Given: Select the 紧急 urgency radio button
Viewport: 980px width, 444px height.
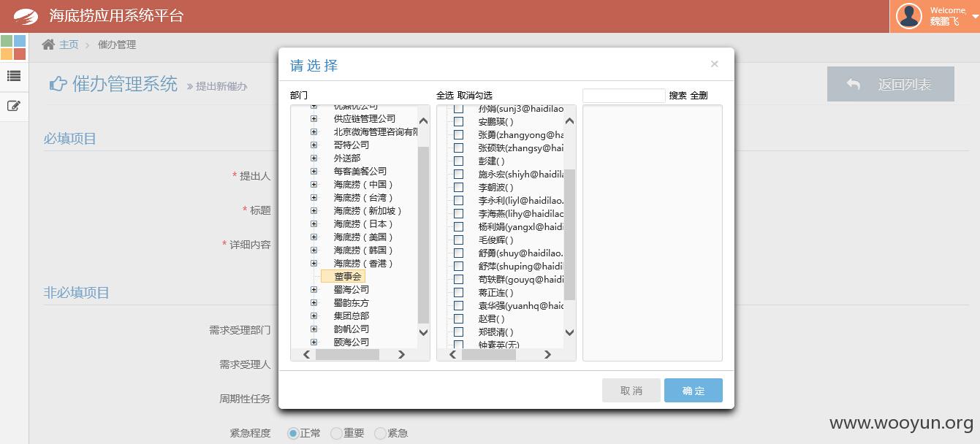Looking at the screenshot, I should pyautogui.click(x=380, y=433).
